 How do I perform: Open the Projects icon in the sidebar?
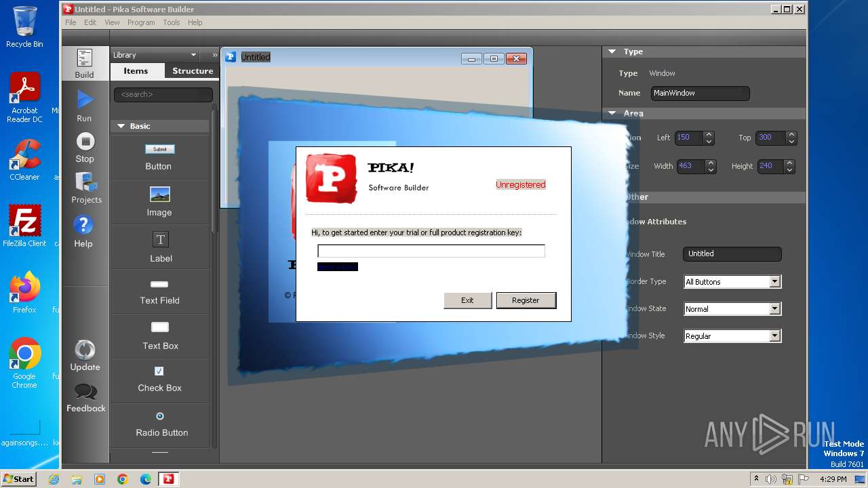(x=86, y=188)
